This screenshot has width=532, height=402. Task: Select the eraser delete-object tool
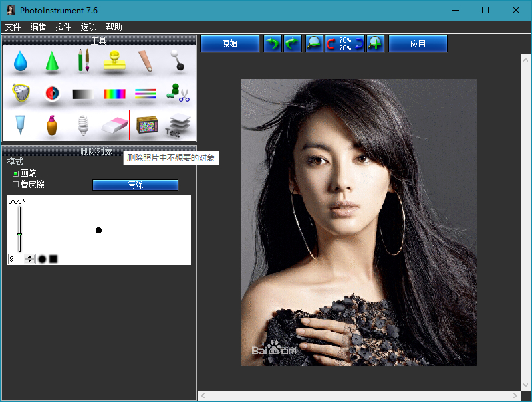[x=113, y=125]
